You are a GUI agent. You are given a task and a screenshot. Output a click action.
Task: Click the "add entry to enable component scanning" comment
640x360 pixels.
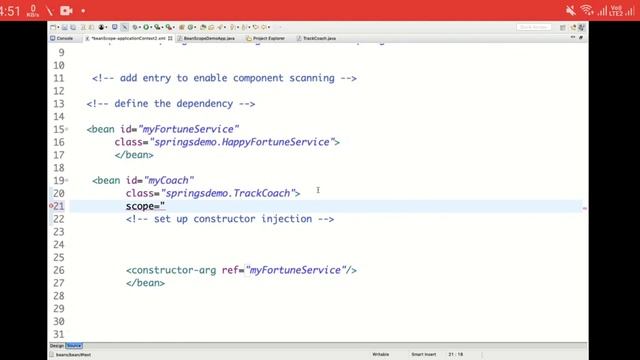[224, 78]
